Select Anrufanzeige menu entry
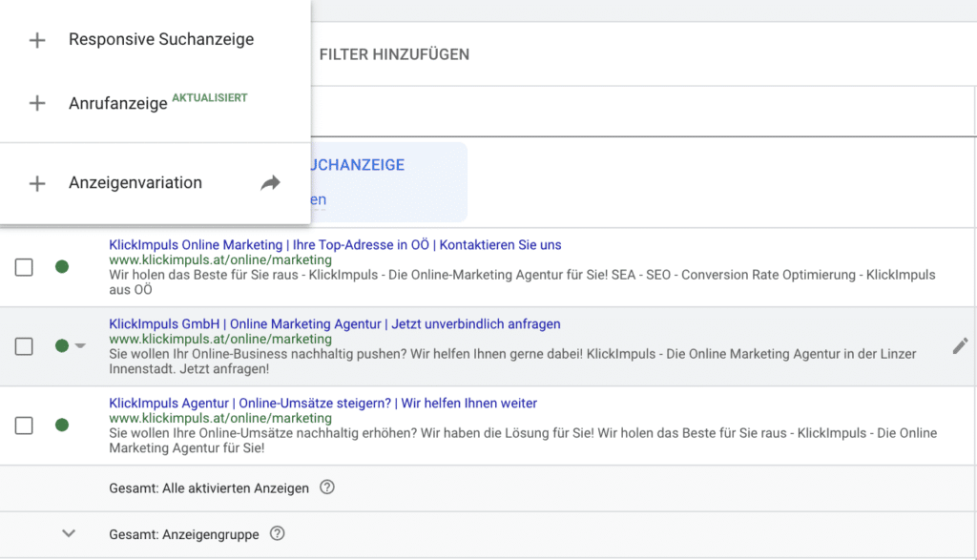The width and height of the screenshot is (977, 560). [118, 104]
